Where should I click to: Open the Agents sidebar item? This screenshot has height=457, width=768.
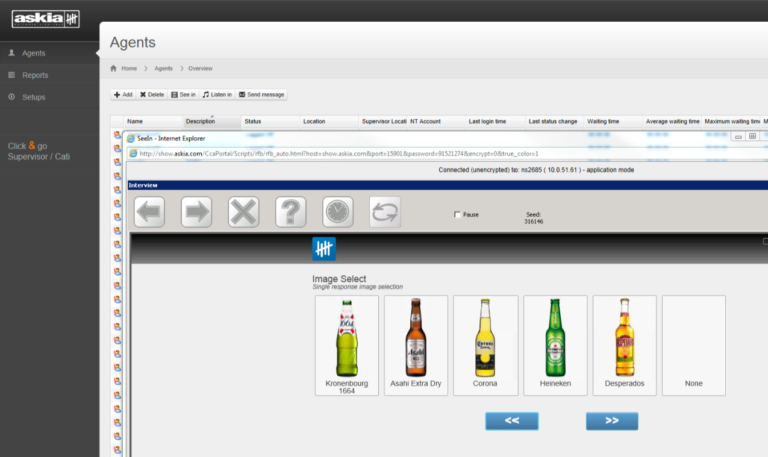49,53
